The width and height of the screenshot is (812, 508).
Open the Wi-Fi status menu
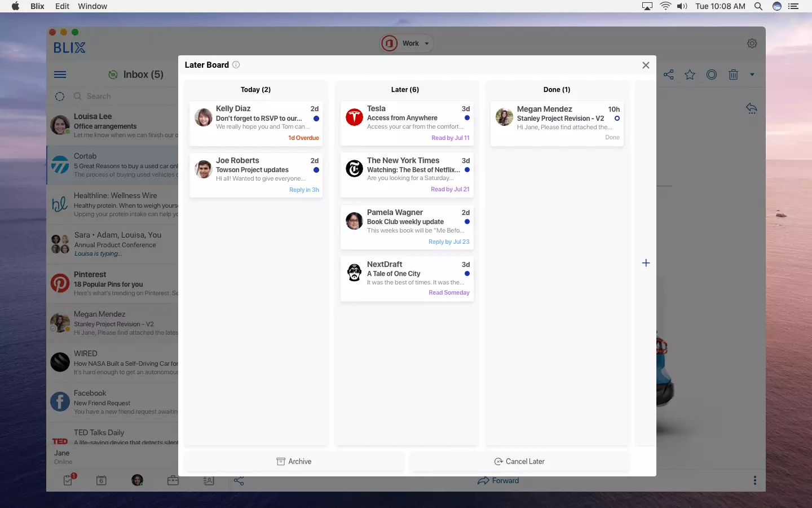[665, 6]
